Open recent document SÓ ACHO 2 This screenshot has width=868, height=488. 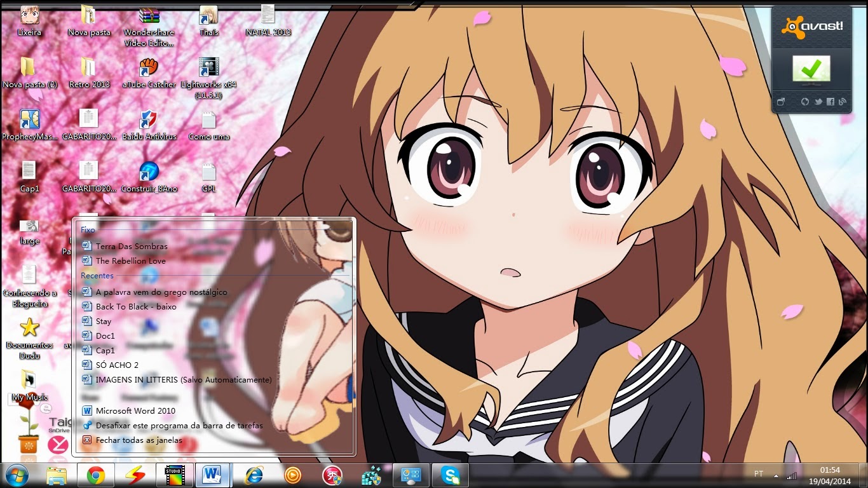(x=214, y=365)
